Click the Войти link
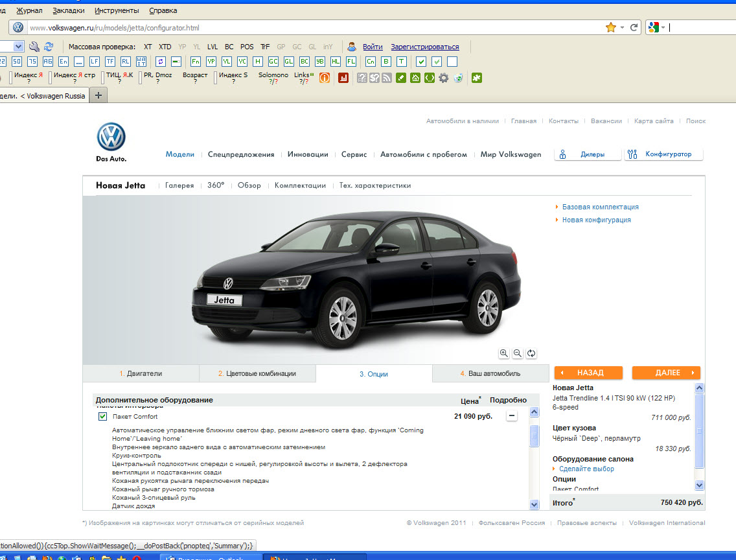Image resolution: width=736 pixels, height=560 pixels. (x=373, y=47)
